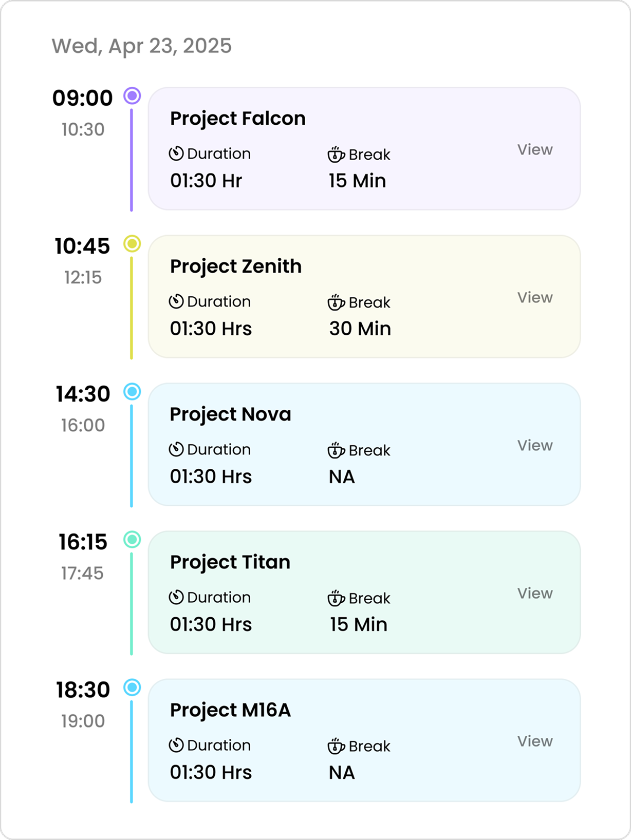Click the Duration clock icon in Project M16A
This screenshot has height=840, width=631.
[x=176, y=745]
